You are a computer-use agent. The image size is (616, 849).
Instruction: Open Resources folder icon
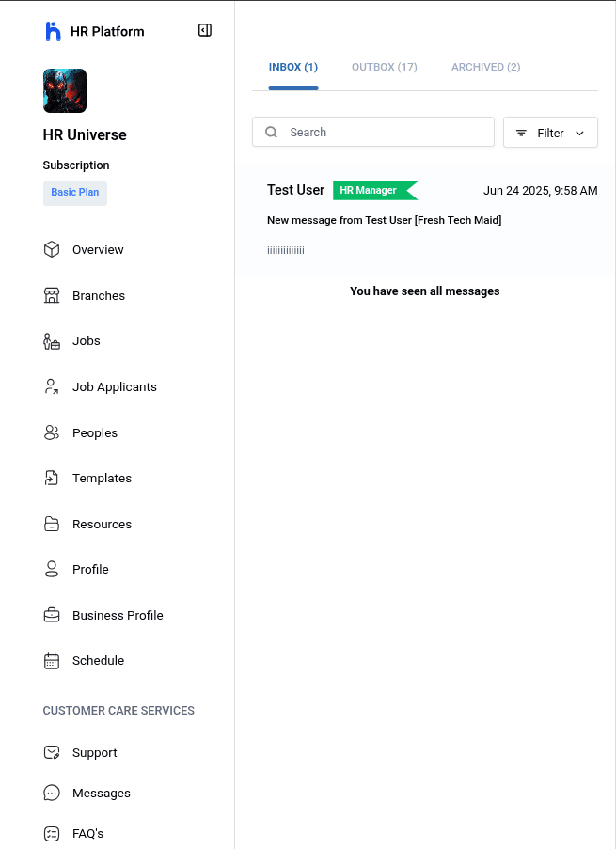(x=52, y=524)
